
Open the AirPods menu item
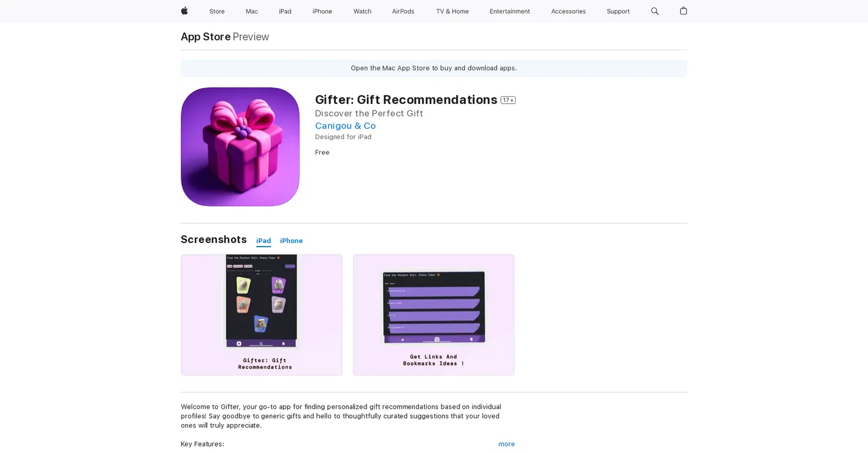coord(403,11)
